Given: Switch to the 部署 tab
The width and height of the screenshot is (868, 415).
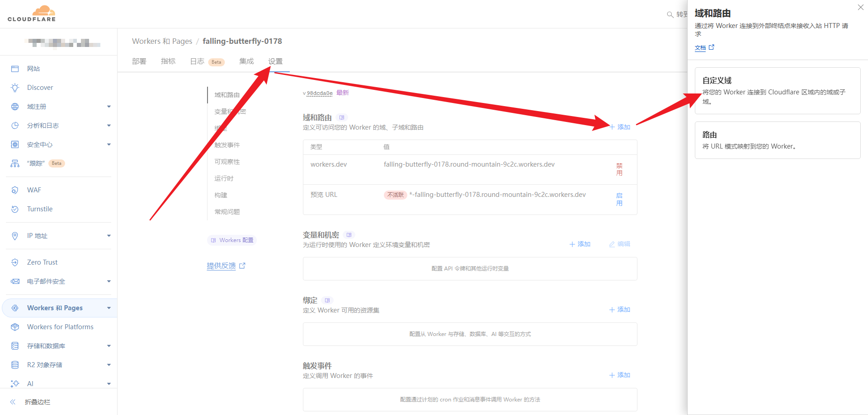Looking at the screenshot, I should click(x=139, y=61).
